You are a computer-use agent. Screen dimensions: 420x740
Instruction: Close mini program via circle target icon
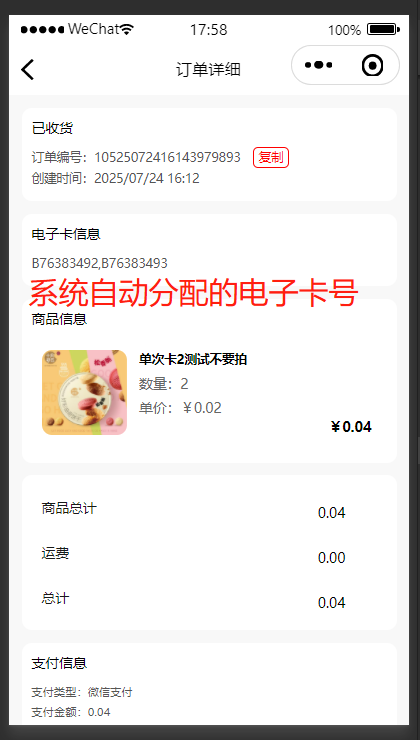tap(372, 65)
